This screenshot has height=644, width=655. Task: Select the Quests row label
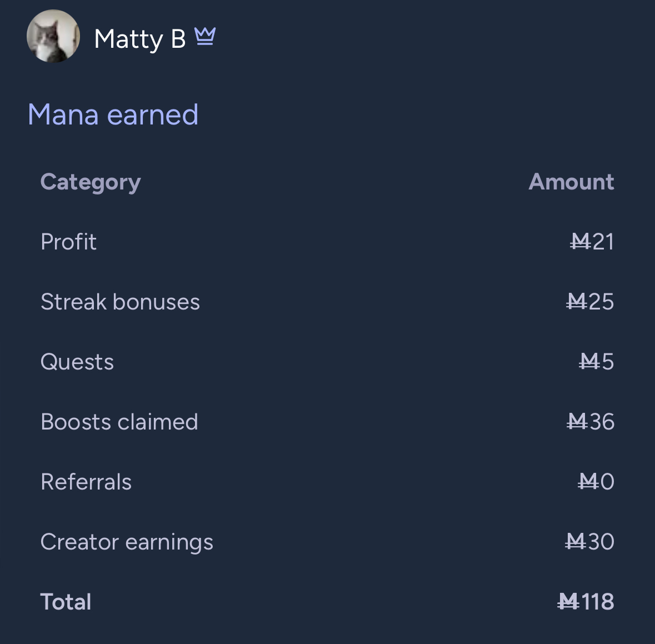pyautogui.click(x=77, y=362)
